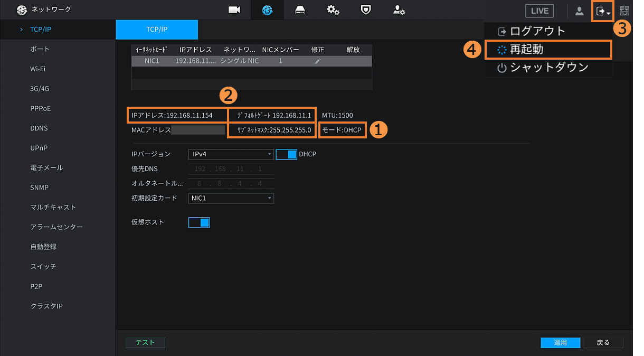The height and width of the screenshot is (356, 644).
Task: Open the storage drive icon
Action: click(x=300, y=10)
